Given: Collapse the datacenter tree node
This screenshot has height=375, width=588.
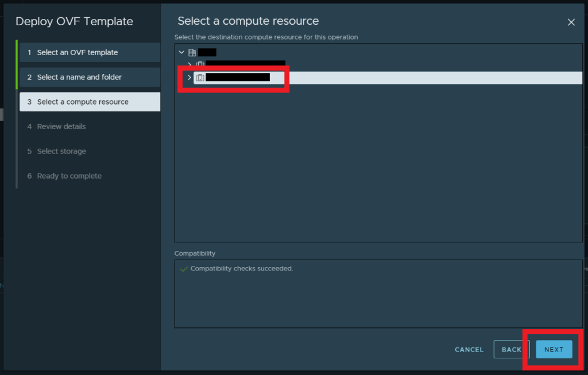Looking at the screenshot, I should click(x=181, y=52).
